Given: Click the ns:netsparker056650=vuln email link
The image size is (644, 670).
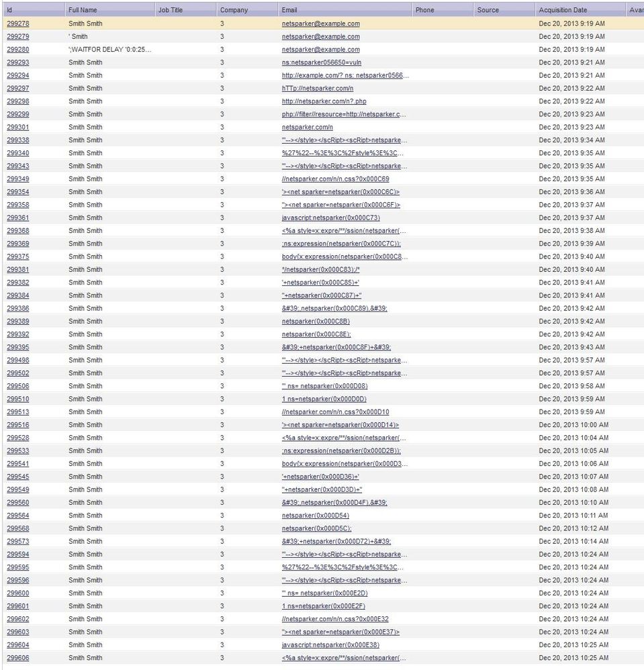Looking at the screenshot, I should 321,62.
